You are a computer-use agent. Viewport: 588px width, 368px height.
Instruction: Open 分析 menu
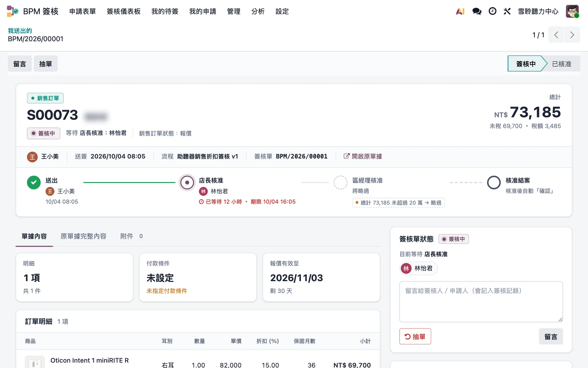point(258,11)
